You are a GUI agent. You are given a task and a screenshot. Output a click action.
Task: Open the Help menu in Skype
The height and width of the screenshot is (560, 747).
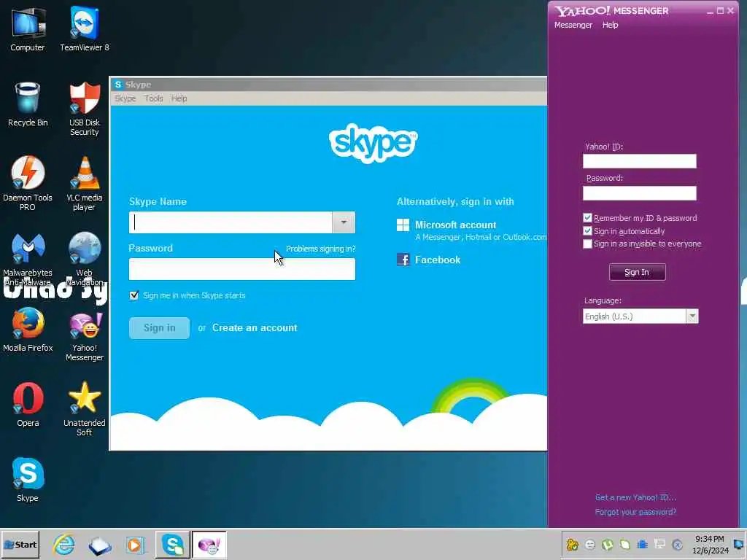pos(179,98)
